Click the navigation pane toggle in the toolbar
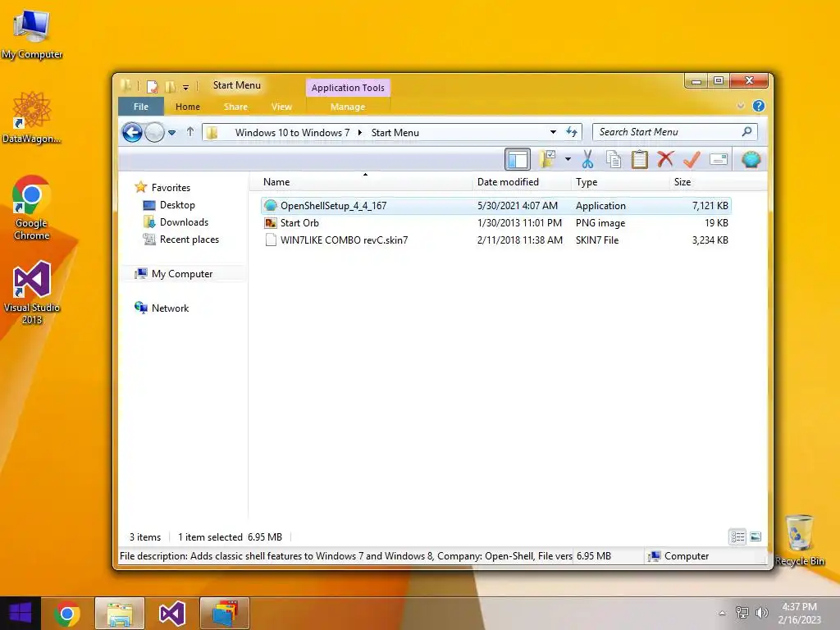 click(x=518, y=160)
